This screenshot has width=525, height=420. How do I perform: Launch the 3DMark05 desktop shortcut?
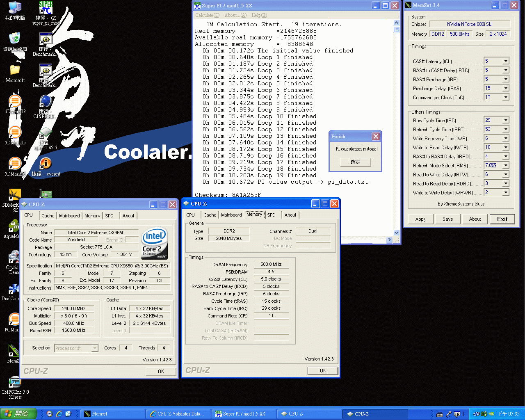[x=15, y=135]
